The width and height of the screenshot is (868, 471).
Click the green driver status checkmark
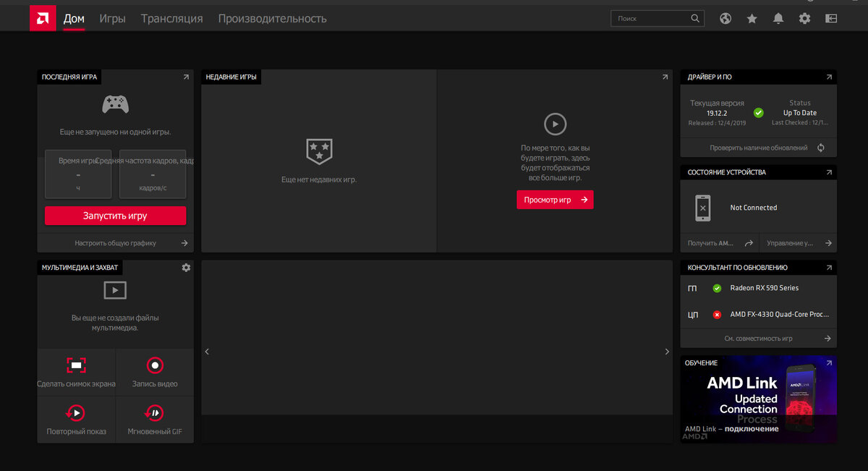click(x=758, y=113)
